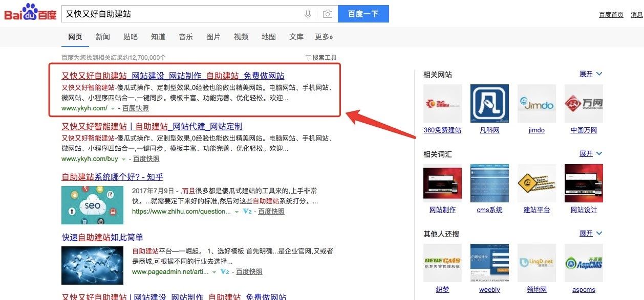
Task: Click the 搜索工具 label
Action: tap(325, 58)
